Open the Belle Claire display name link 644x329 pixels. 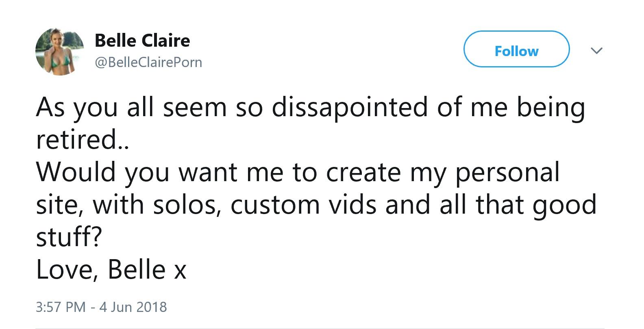tap(142, 41)
